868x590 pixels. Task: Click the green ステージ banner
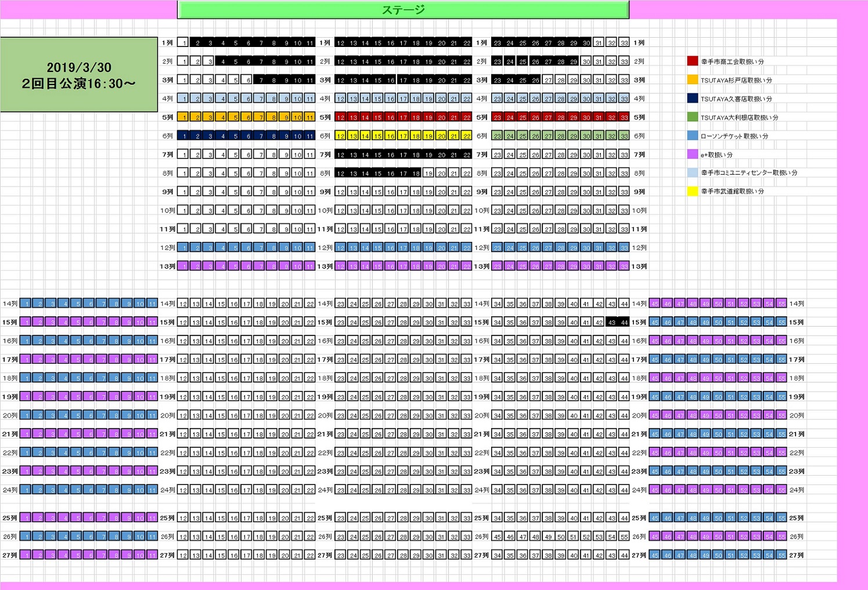click(403, 10)
